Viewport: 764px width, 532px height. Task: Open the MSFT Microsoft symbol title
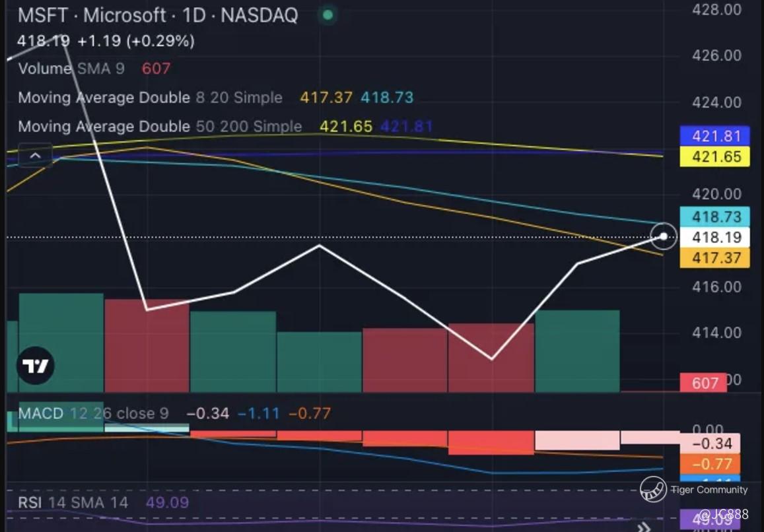(158, 15)
